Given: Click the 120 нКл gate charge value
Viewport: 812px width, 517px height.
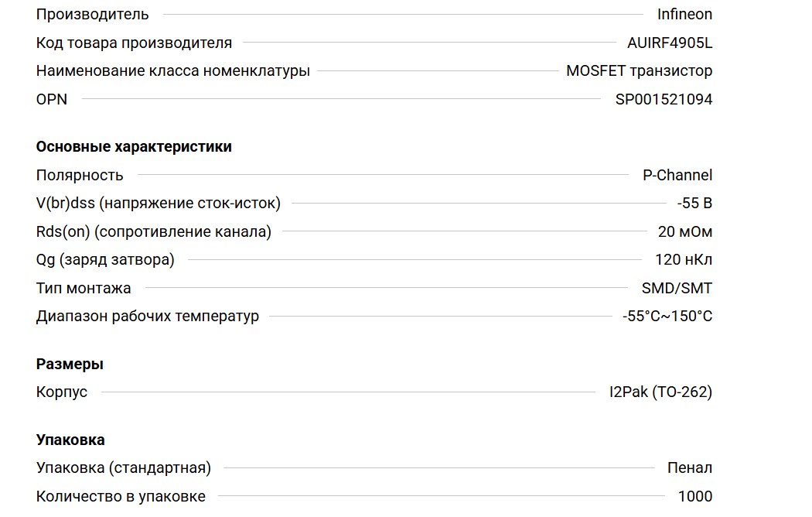Looking at the screenshot, I should click(684, 260).
